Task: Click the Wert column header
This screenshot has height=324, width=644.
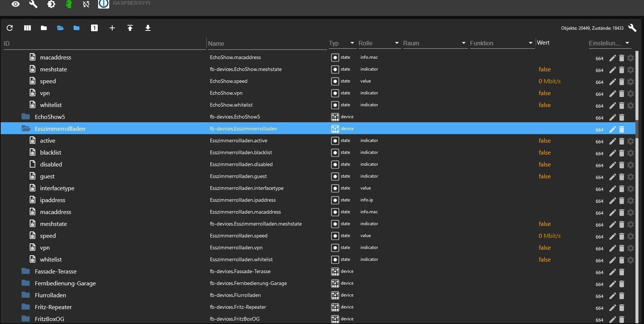Action: point(543,43)
